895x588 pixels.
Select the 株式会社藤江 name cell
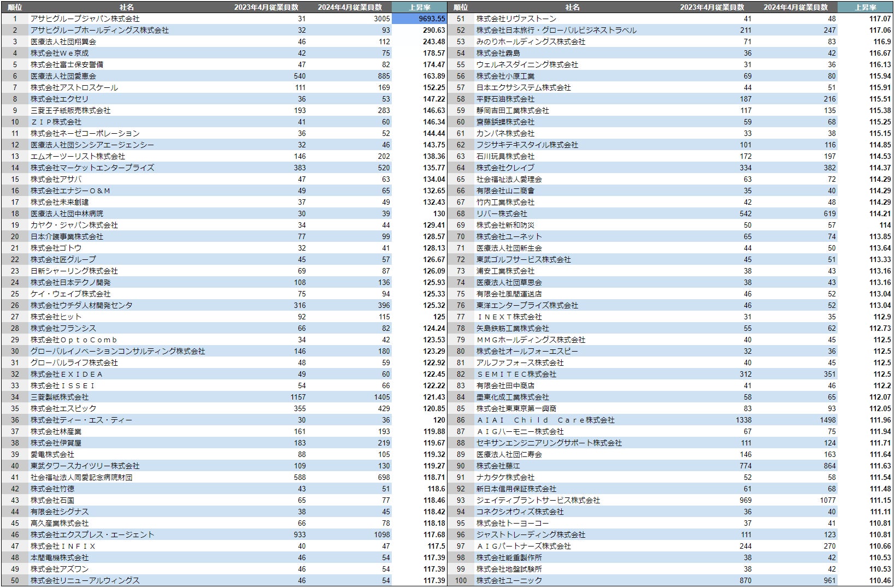(498, 466)
